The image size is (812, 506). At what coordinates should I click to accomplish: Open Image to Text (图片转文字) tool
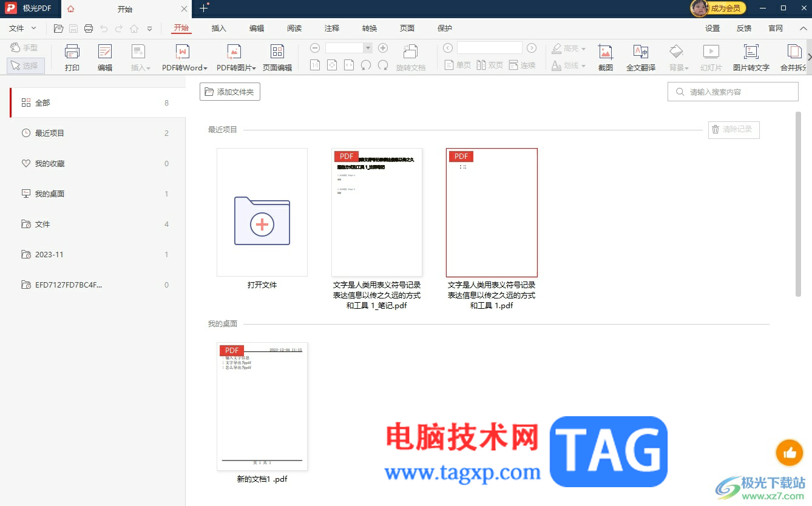(751, 58)
